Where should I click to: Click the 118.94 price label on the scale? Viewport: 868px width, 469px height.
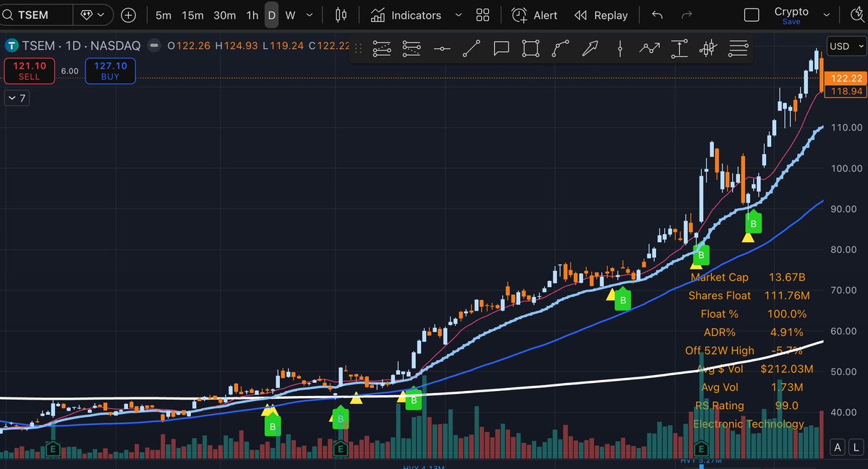click(845, 91)
